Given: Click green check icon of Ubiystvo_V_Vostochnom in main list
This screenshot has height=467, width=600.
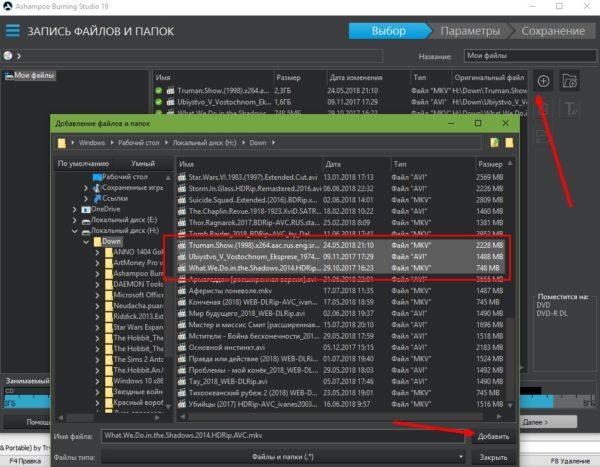Looking at the screenshot, I should [159, 102].
